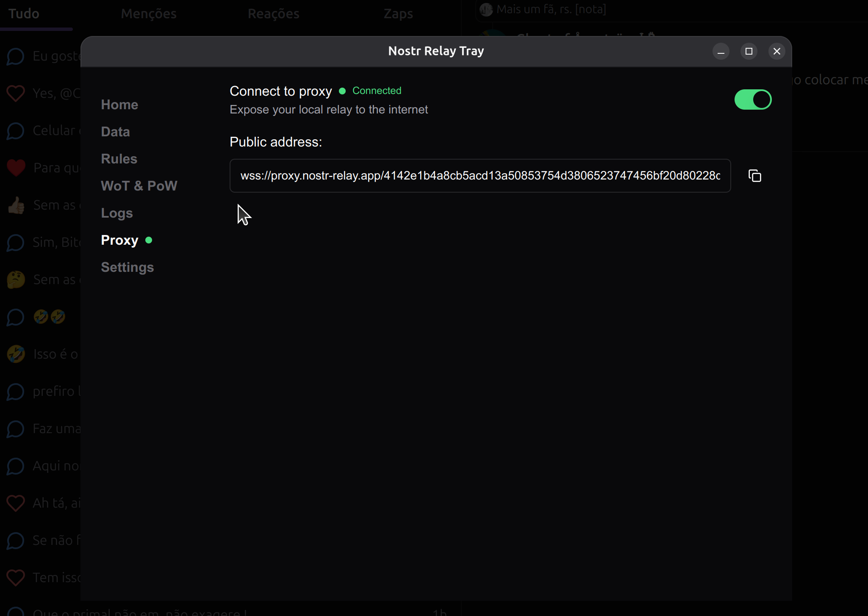Click reply icon beside 'Sim, Bit'
The width and height of the screenshot is (868, 616).
[16, 243]
